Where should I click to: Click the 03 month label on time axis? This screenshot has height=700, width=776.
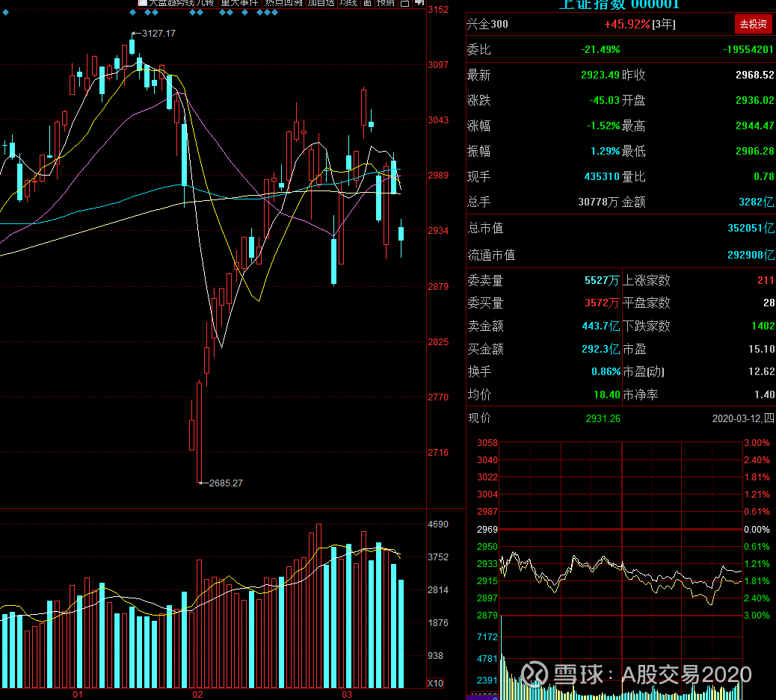[x=347, y=694]
